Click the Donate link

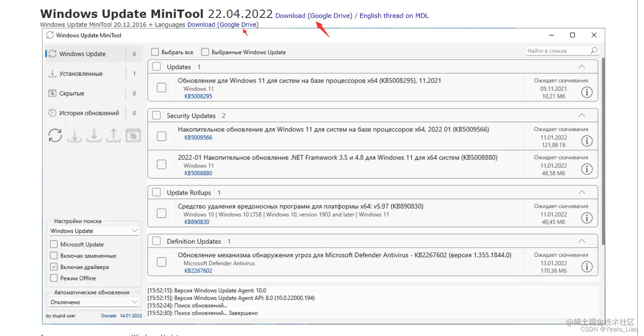[109, 316]
